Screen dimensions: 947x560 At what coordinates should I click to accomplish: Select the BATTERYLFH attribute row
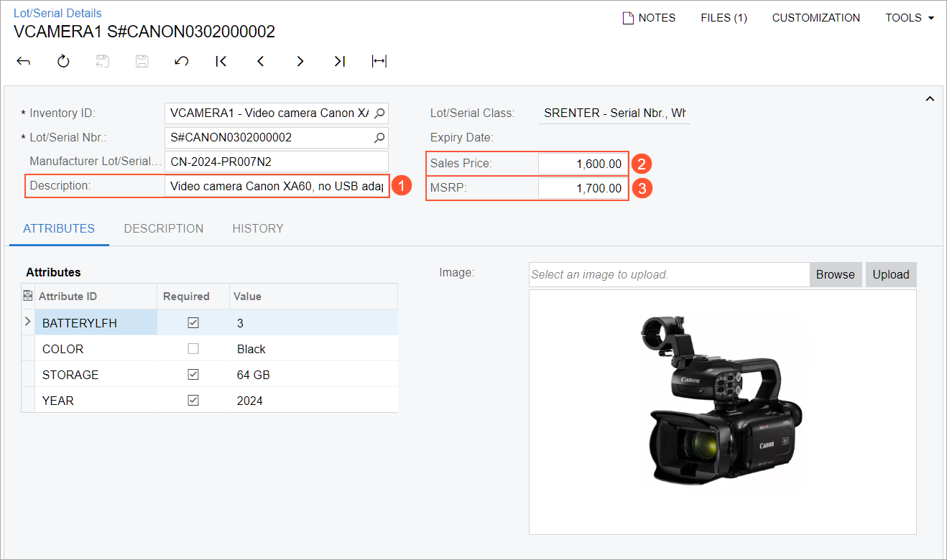[209, 323]
